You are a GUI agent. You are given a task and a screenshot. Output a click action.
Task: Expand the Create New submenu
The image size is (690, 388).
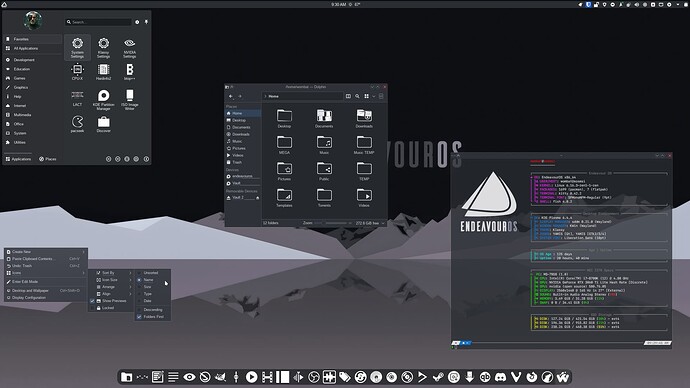pyautogui.click(x=45, y=252)
